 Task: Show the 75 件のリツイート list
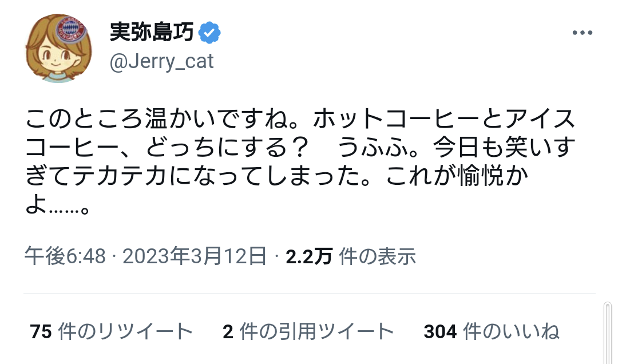[112, 331]
